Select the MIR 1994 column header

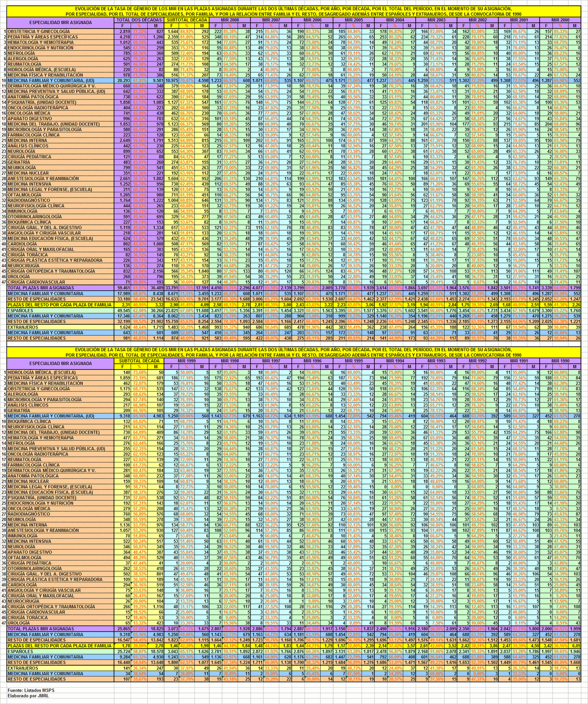396,361
